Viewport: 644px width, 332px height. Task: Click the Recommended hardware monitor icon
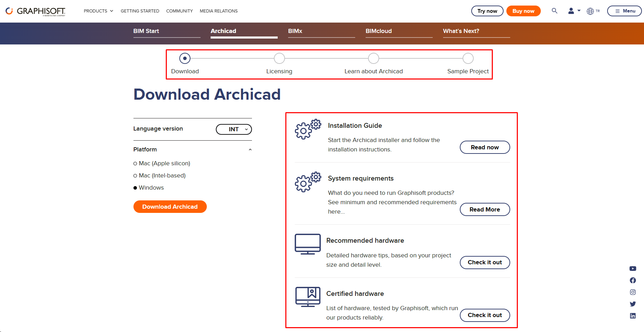point(308,244)
